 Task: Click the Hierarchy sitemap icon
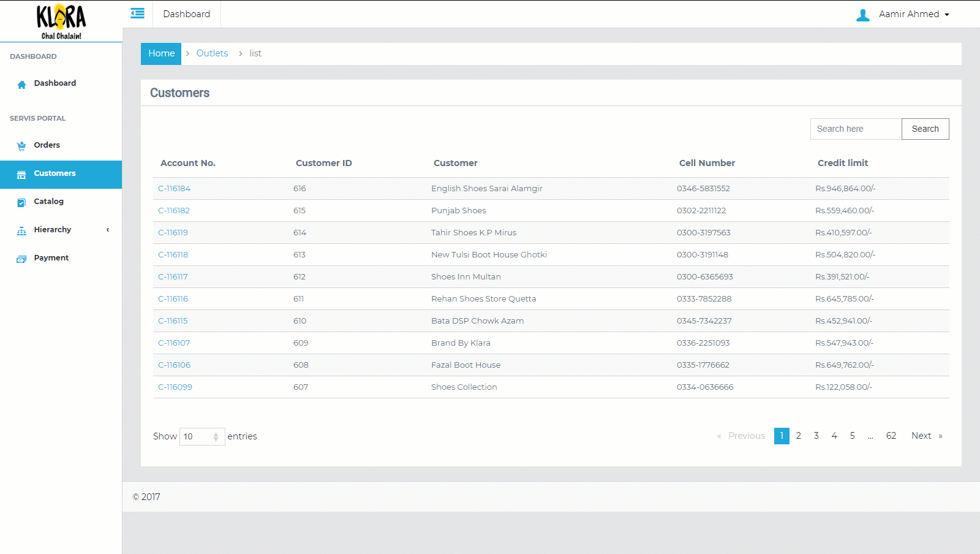point(21,231)
